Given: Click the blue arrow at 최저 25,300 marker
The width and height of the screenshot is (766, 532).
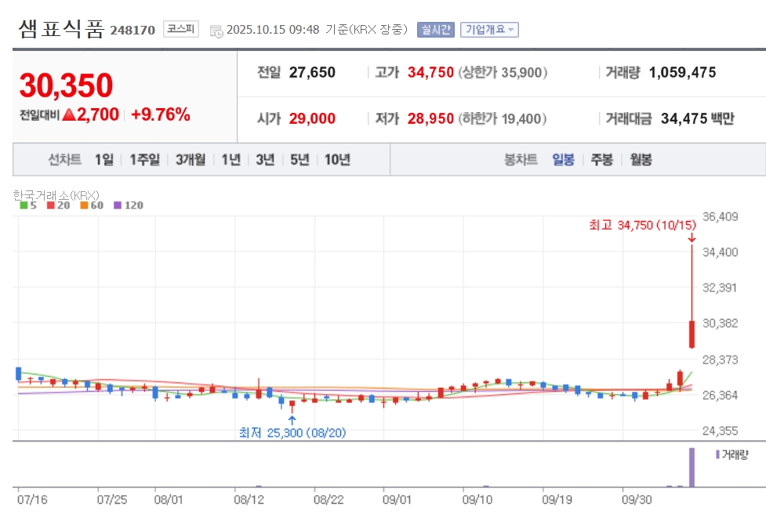Looking at the screenshot, I should click(292, 420).
